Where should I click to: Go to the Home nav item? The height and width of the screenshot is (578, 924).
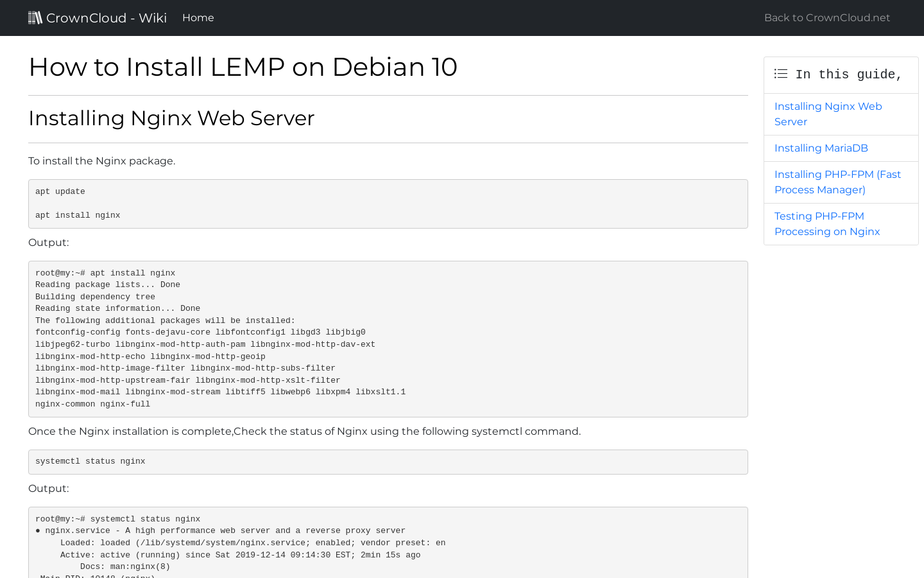point(198,18)
